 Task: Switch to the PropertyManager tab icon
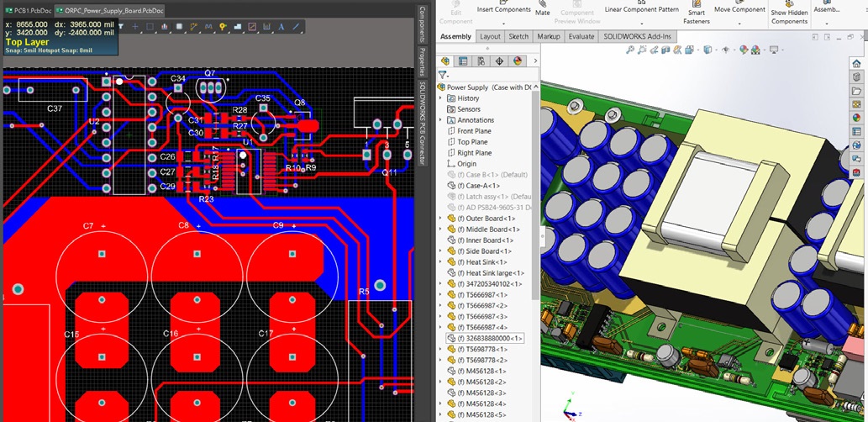click(463, 61)
